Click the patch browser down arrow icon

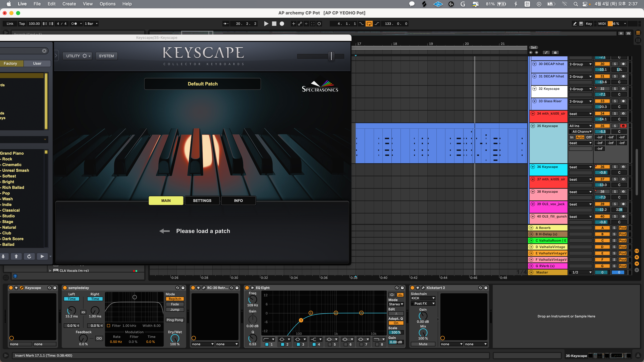[x=4, y=256]
